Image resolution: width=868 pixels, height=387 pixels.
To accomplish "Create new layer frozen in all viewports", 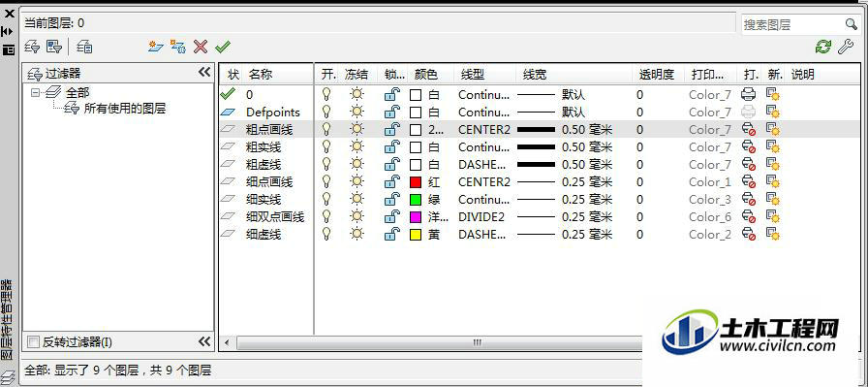I will (177, 47).
